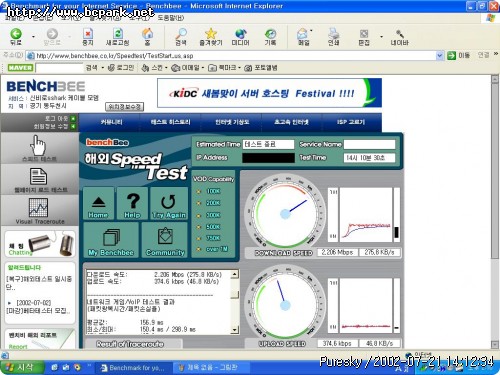The height and width of the screenshot is (375, 500).
Task: Expand the Naver toolbar search dropdown
Action: click(x=103, y=68)
